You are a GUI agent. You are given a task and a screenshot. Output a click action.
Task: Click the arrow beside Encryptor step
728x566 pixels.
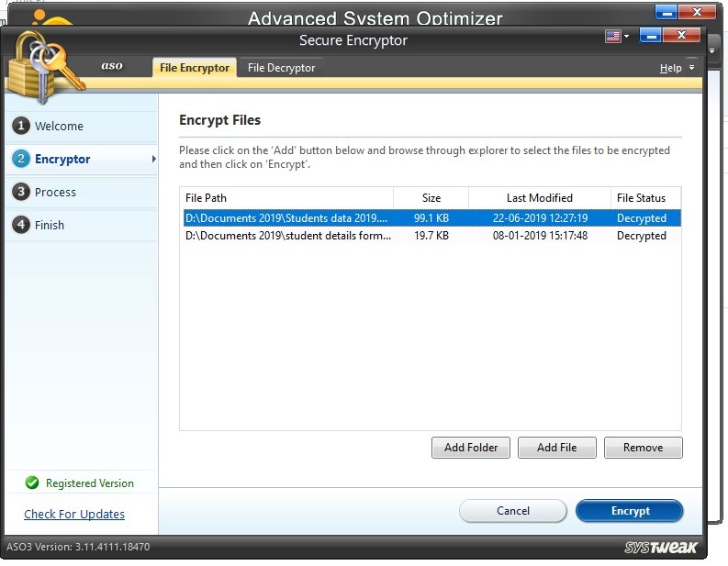pos(153,159)
